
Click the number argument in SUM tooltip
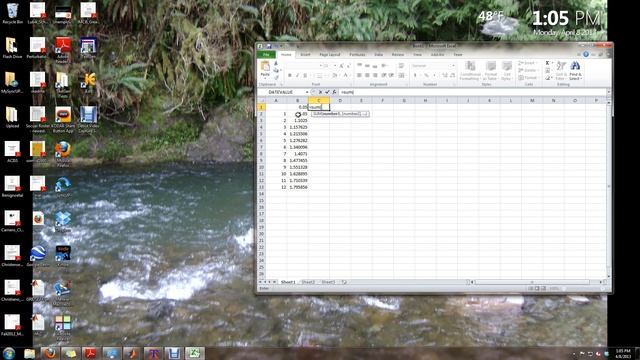click(x=331, y=114)
